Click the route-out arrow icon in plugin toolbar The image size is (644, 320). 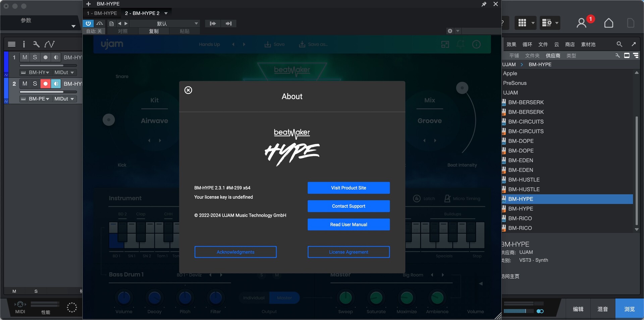coord(229,23)
